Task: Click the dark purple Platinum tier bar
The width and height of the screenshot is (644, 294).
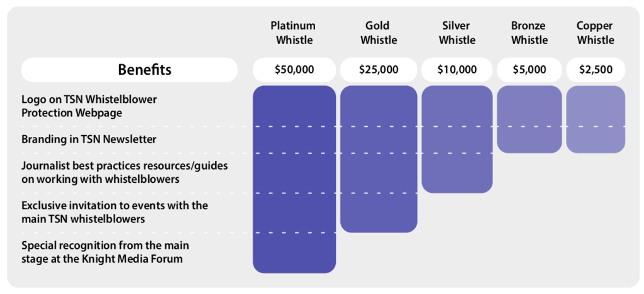Action: (x=294, y=179)
